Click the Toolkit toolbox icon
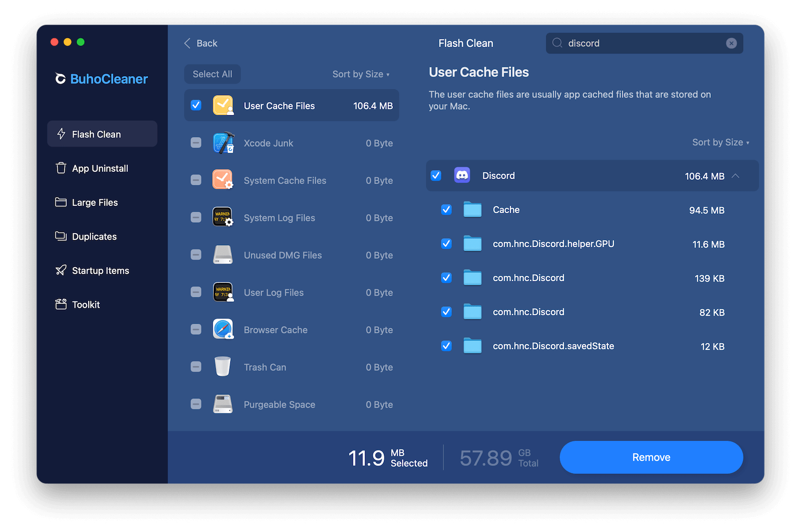801x532 pixels. tap(61, 304)
